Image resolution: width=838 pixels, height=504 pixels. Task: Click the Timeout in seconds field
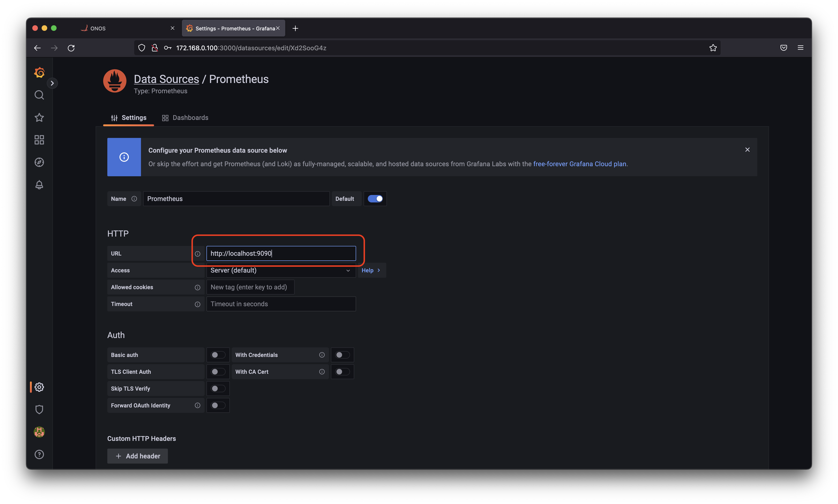pyautogui.click(x=281, y=304)
